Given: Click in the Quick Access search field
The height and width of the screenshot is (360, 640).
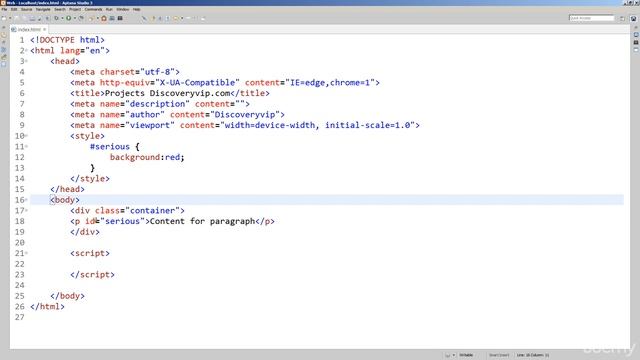Looking at the screenshot, I should [x=591, y=18].
